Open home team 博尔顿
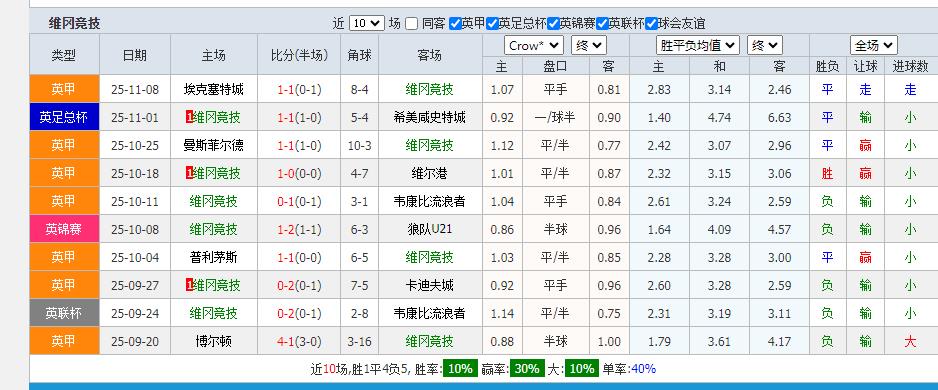The width and height of the screenshot is (938, 390). [214, 342]
